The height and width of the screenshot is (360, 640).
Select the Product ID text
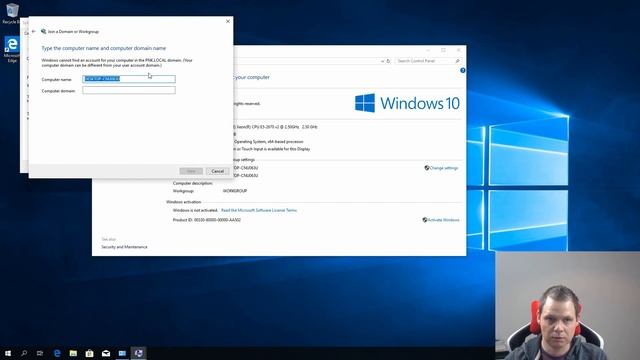(207, 220)
